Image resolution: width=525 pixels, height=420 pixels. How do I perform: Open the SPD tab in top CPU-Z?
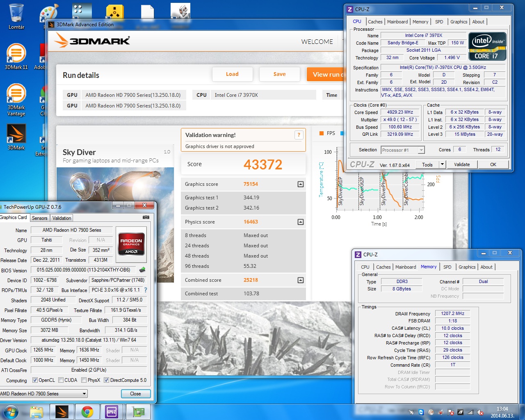pos(439,22)
